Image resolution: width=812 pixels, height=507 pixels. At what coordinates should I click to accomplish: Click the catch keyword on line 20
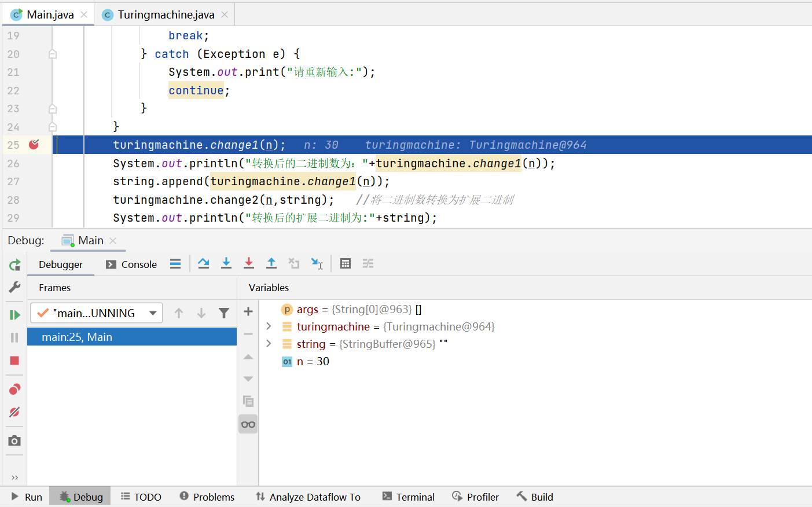(x=172, y=54)
